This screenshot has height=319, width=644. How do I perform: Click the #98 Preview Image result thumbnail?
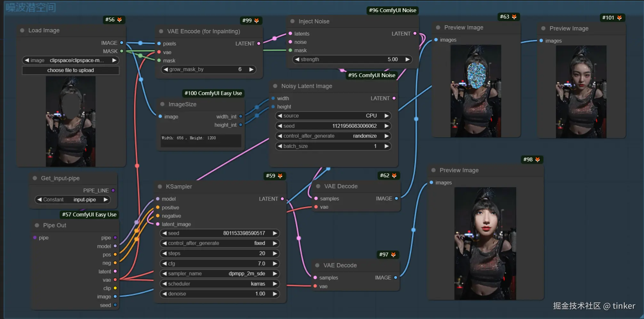point(485,243)
